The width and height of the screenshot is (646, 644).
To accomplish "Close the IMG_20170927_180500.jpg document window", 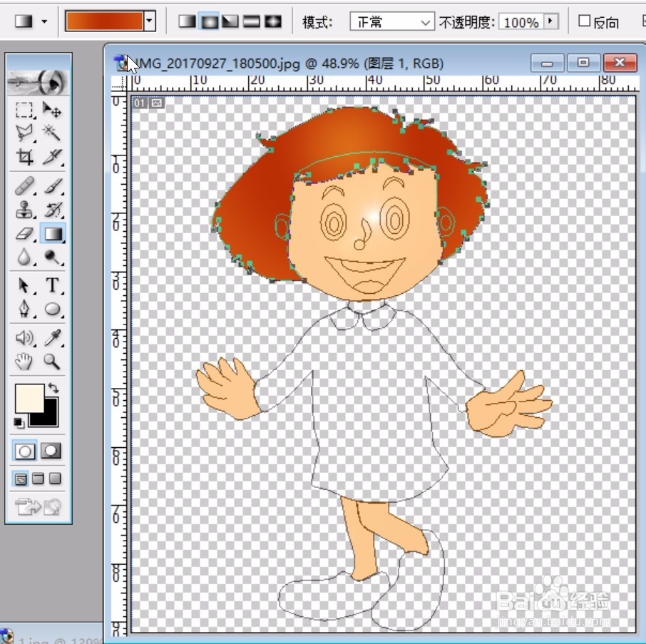I will (x=620, y=63).
